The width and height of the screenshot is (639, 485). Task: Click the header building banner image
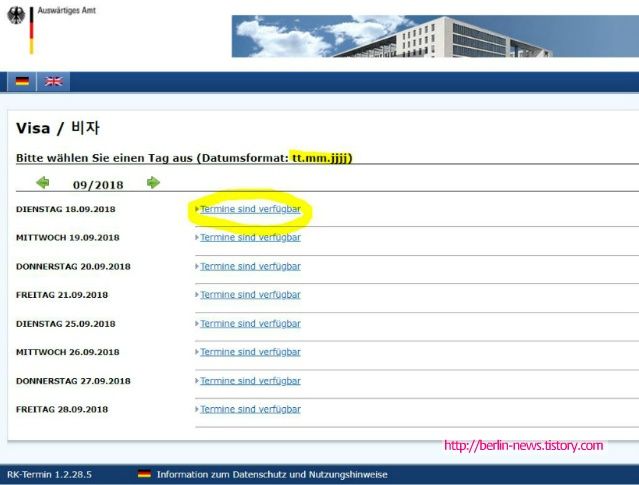(435, 36)
